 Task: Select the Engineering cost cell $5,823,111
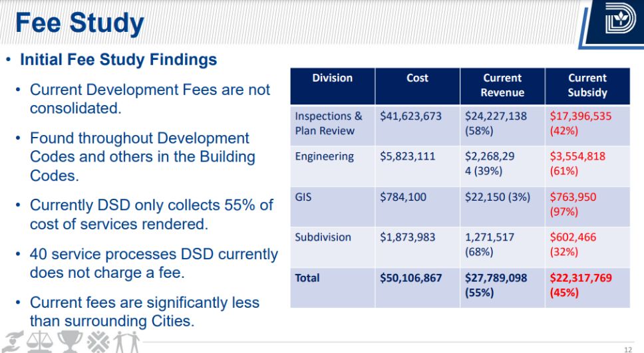(x=410, y=156)
